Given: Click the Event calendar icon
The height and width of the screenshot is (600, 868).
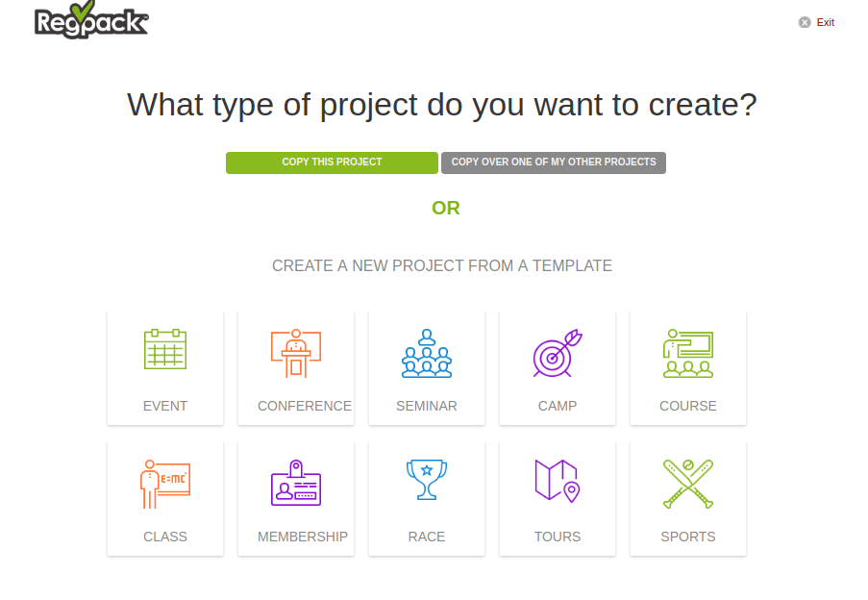Looking at the screenshot, I should [x=165, y=350].
